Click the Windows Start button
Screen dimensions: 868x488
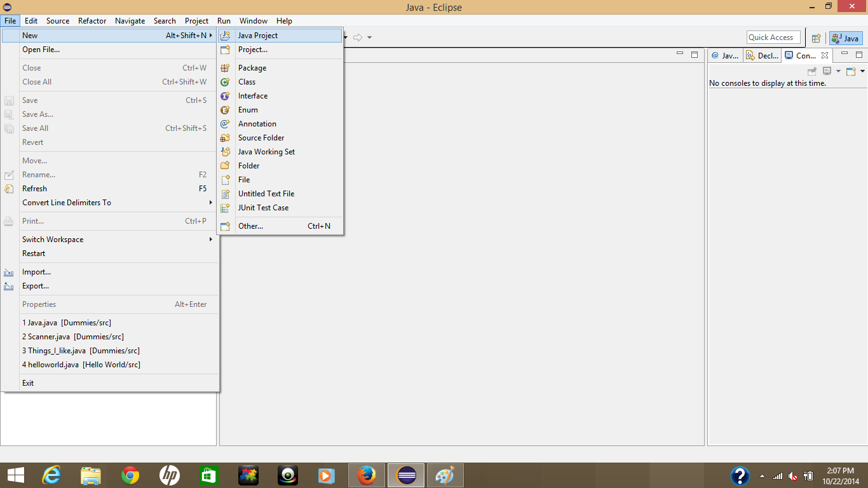[x=15, y=475]
